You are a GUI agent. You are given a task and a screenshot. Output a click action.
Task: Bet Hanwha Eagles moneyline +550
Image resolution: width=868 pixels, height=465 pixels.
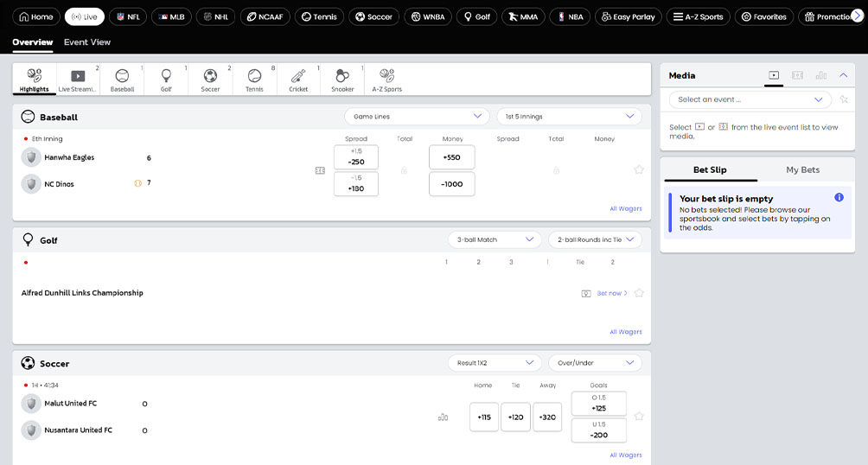[x=451, y=157]
